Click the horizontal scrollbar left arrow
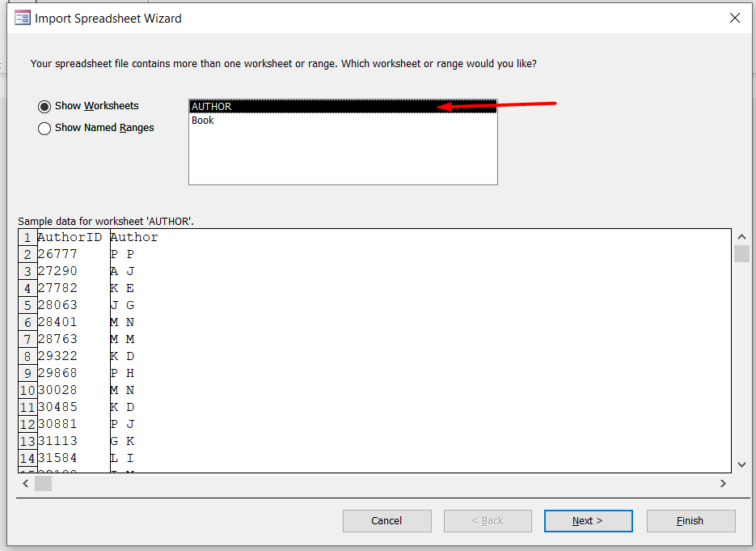The image size is (756, 551). point(25,483)
